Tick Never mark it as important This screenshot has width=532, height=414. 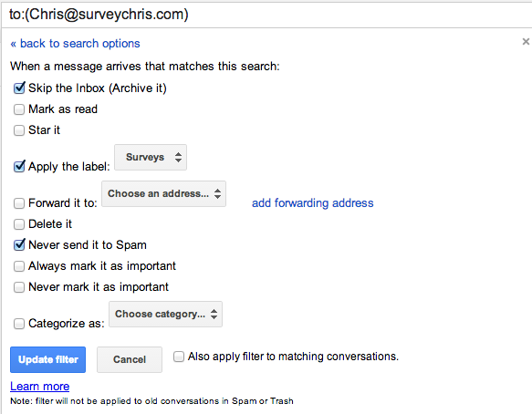[x=19, y=287]
